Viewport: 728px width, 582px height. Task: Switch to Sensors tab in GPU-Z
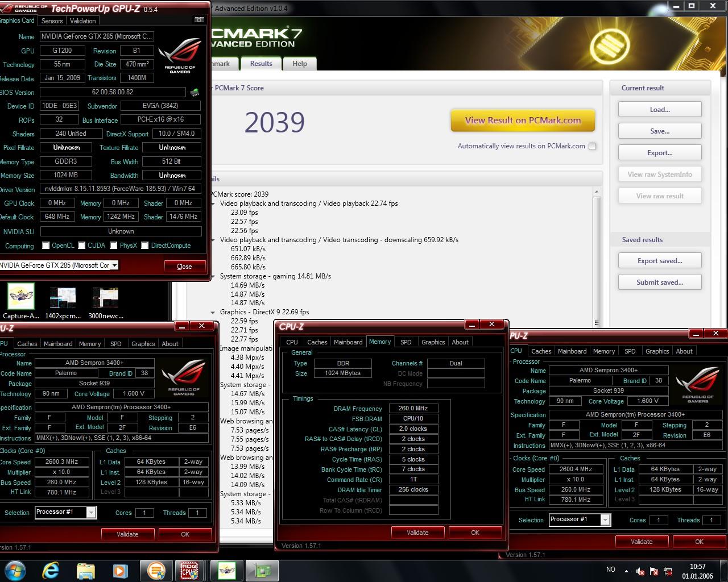(52, 20)
